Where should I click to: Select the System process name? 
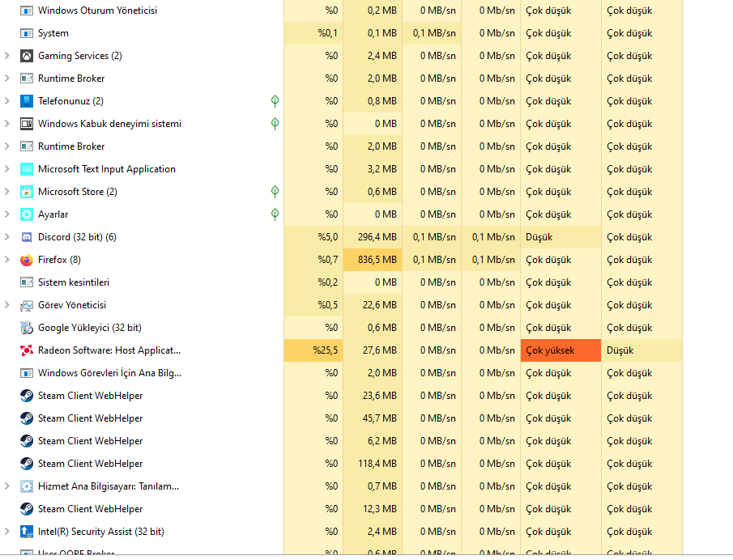(x=53, y=33)
